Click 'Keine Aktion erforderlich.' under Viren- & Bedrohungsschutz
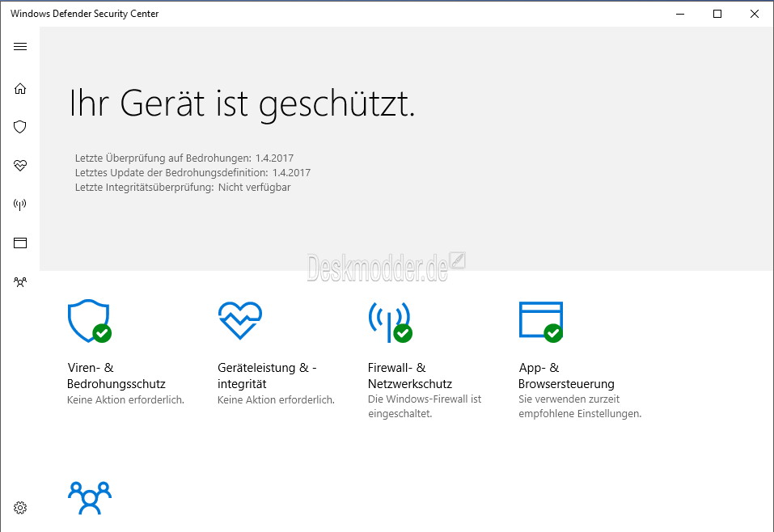 tap(126, 399)
